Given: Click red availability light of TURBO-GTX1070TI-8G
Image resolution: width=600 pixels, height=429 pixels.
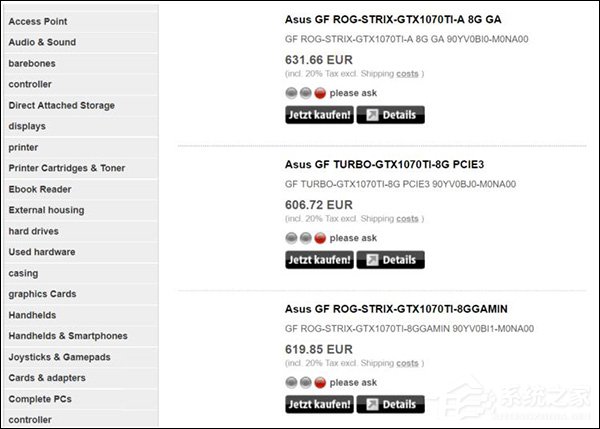Looking at the screenshot, I should pyautogui.click(x=320, y=238).
